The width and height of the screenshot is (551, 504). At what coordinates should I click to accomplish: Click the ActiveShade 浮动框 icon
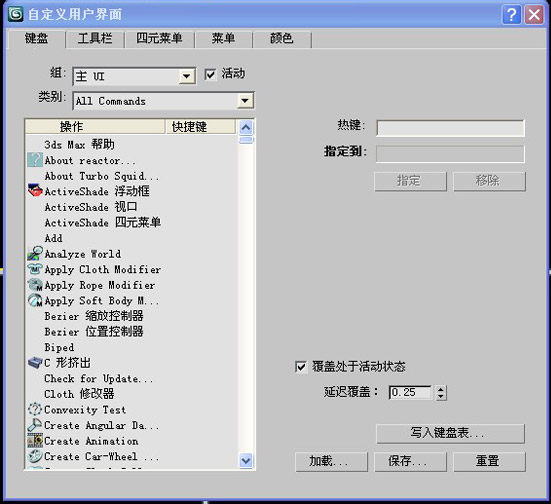click(35, 190)
